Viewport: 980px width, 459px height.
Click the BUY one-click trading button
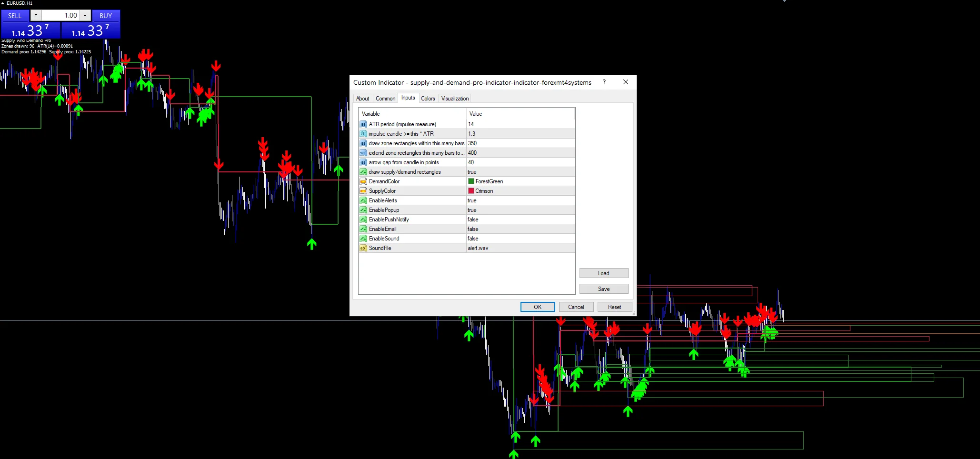tap(106, 16)
